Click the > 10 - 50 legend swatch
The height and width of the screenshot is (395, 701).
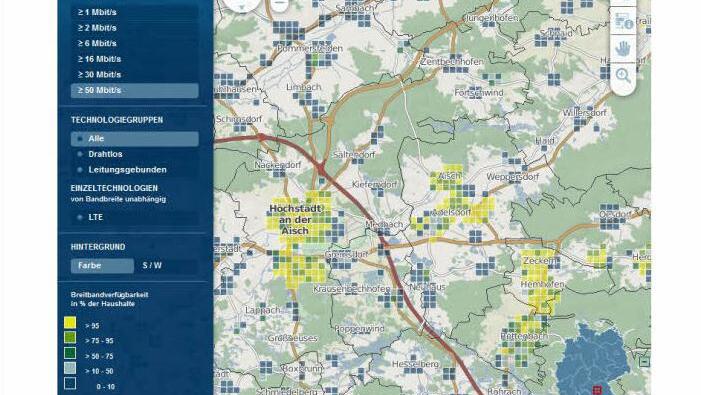coord(70,368)
